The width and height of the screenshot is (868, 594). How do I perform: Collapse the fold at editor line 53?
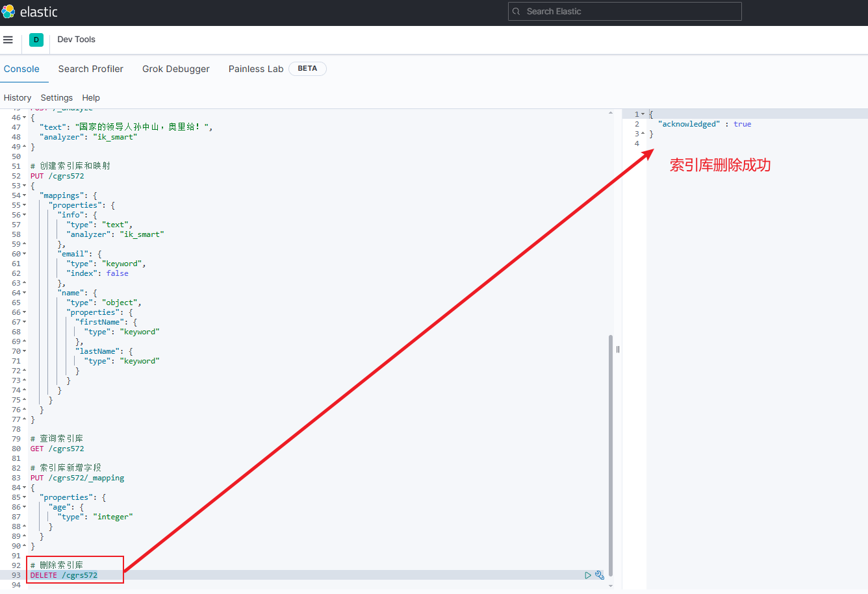(25, 186)
